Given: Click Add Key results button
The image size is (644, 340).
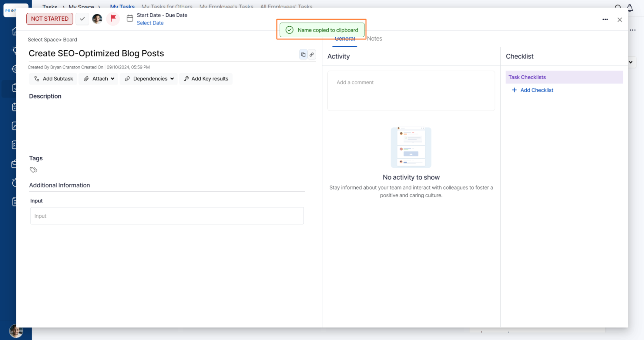Looking at the screenshot, I should pyautogui.click(x=206, y=79).
